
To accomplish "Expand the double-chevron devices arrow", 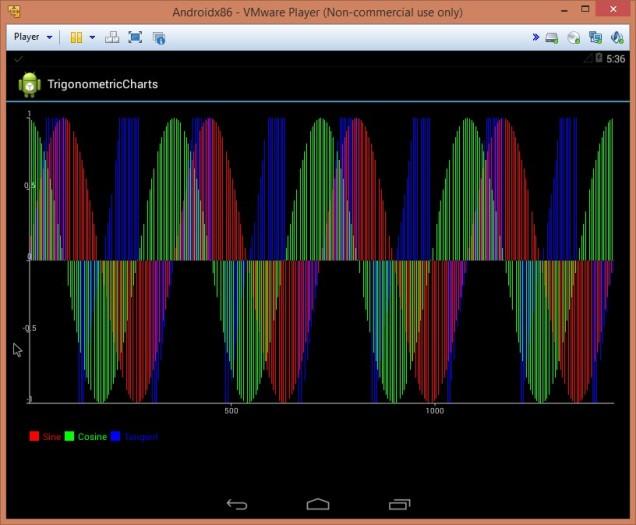I will (535, 37).
